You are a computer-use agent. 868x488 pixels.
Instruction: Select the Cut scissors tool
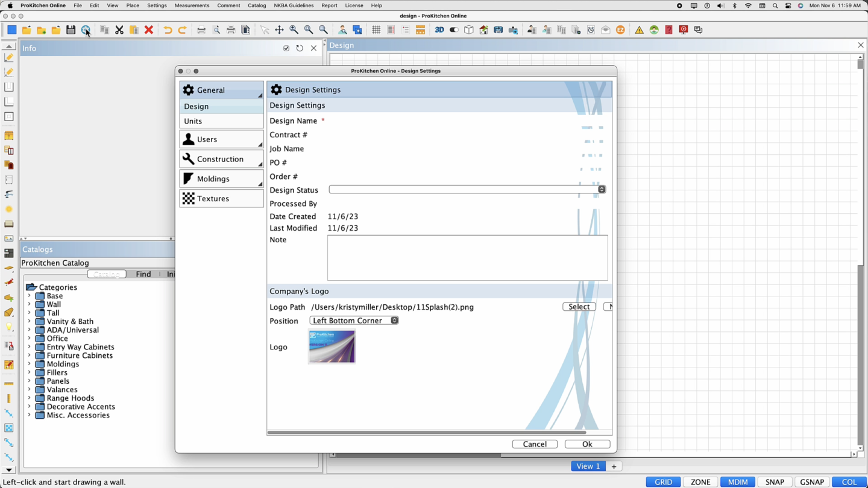[119, 30]
